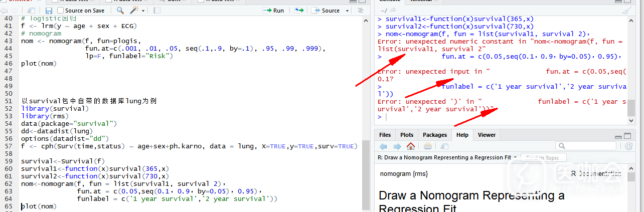Screen dimensions: 644x212
Task: Click the Run button
Action: point(274,11)
